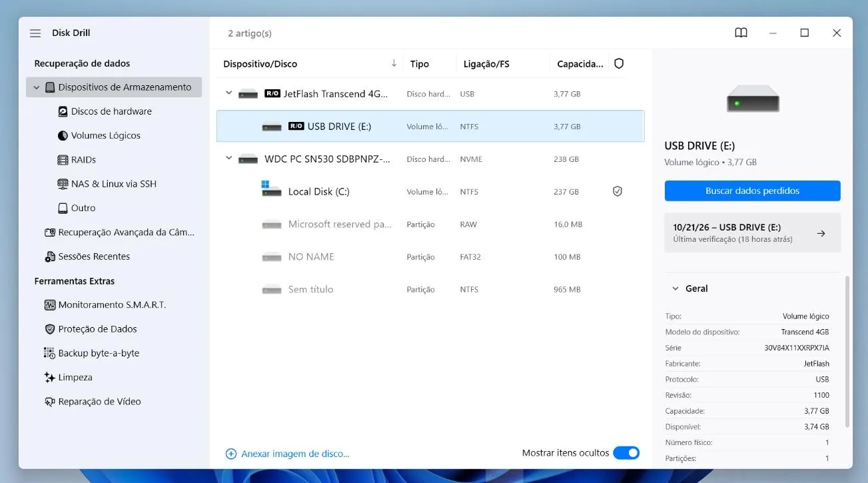Select the USB DRIVE (E:) row

(430, 126)
